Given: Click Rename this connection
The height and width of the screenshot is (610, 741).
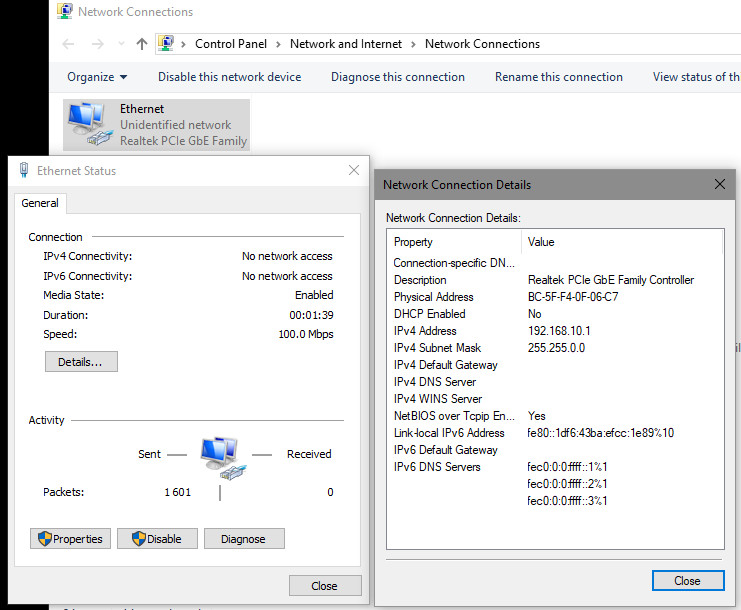Looking at the screenshot, I should (559, 77).
